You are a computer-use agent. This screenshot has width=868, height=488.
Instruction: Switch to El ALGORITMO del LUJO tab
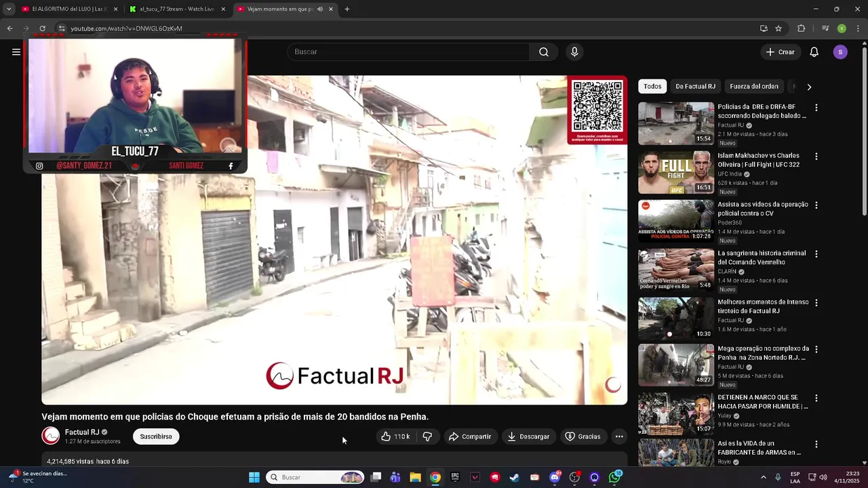(69, 9)
